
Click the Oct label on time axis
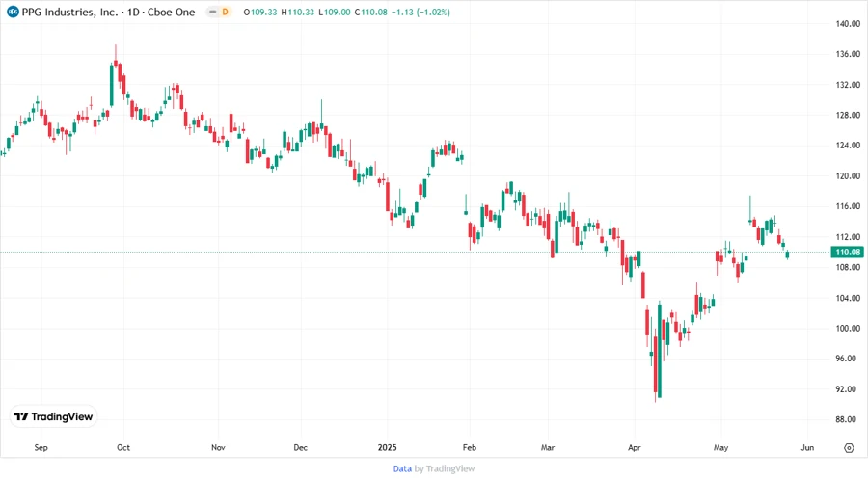click(122, 447)
